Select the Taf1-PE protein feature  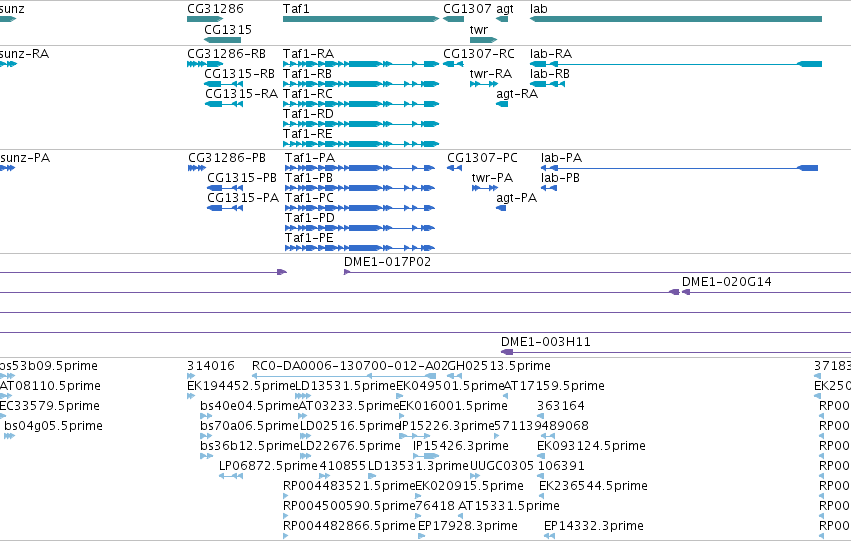pyautogui.click(x=360, y=249)
